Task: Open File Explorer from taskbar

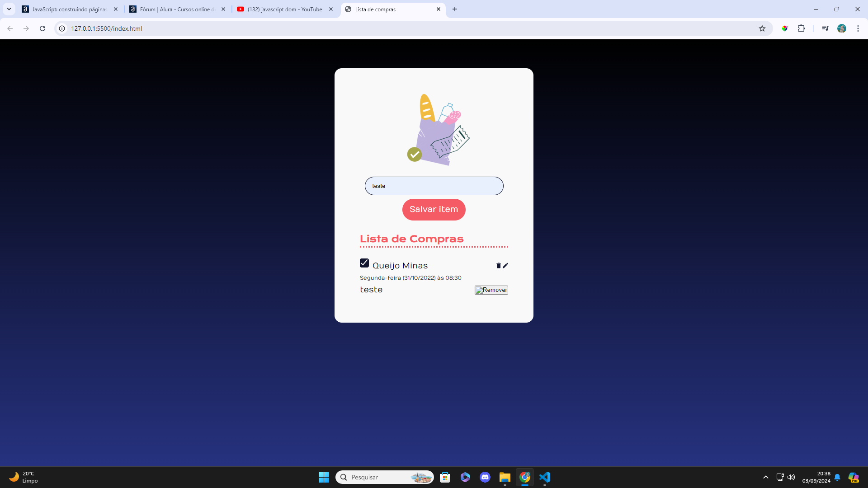Action: (x=505, y=477)
